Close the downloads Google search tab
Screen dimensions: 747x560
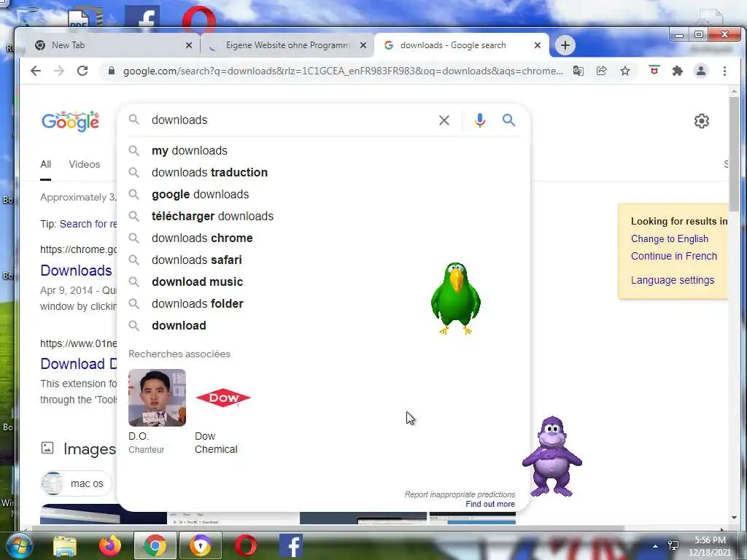pyautogui.click(x=538, y=45)
